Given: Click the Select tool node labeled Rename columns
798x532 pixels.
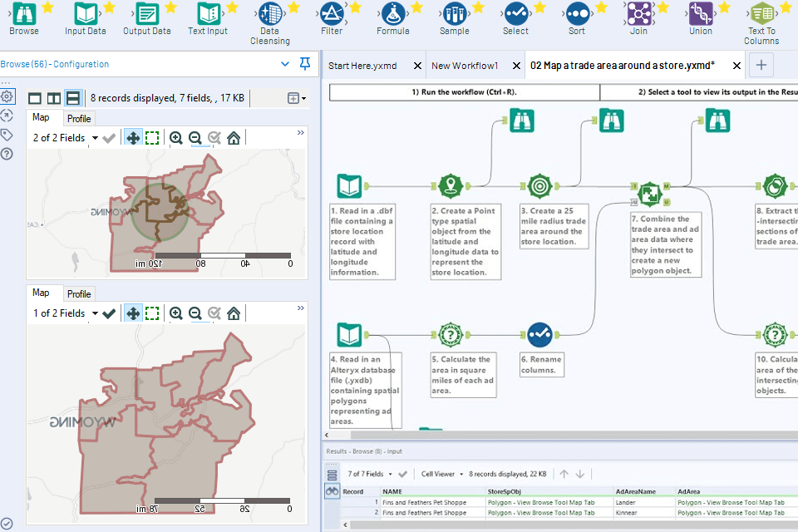Looking at the screenshot, I should click(540, 334).
